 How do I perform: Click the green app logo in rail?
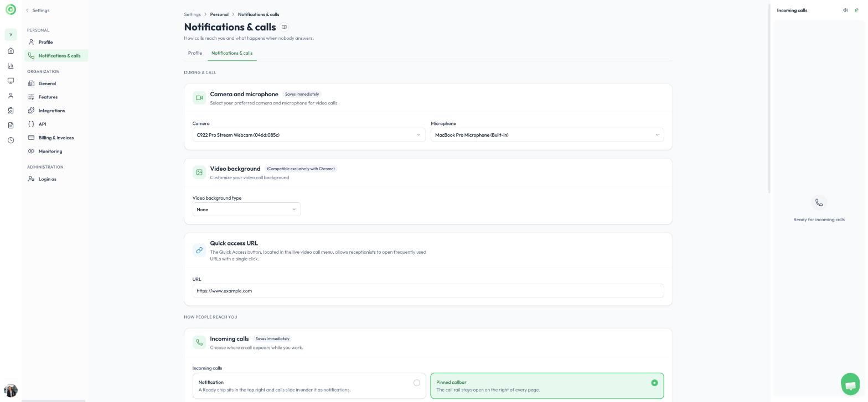click(x=11, y=9)
